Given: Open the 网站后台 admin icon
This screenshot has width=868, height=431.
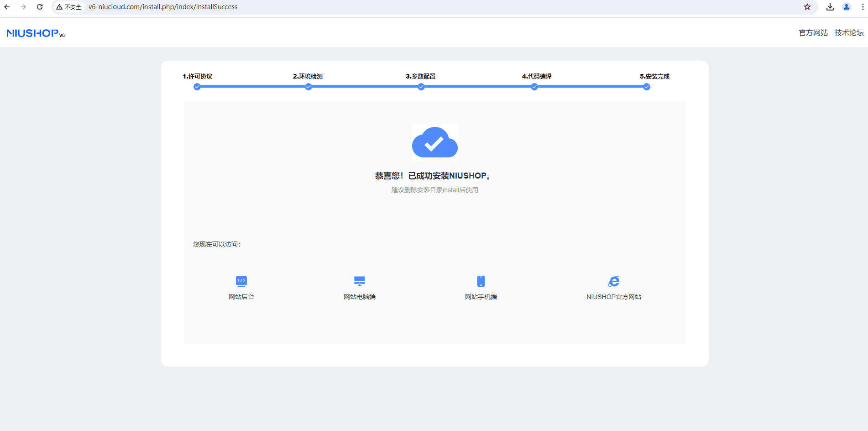Looking at the screenshot, I should (241, 281).
